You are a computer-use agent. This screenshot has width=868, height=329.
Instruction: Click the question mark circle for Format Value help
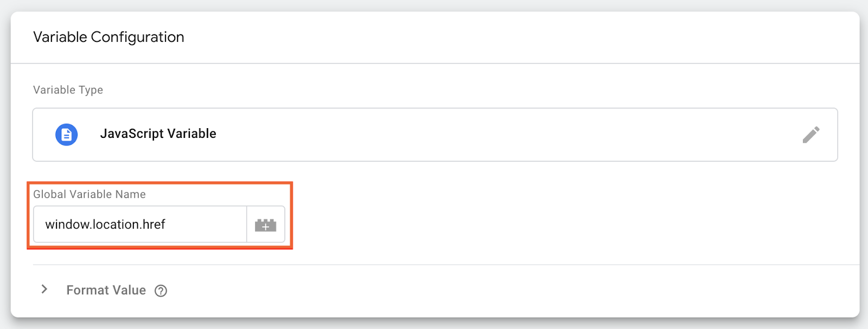pyautogui.click(x=160, y=291)
